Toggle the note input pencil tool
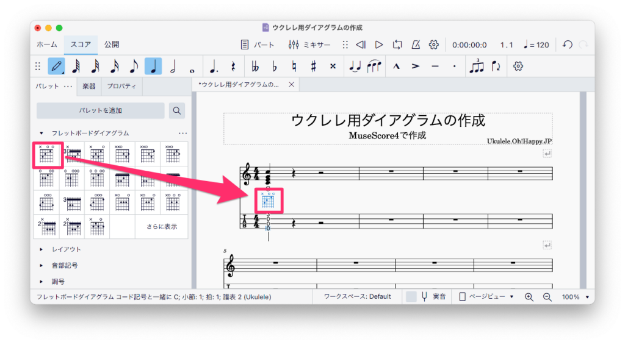 [57, 66]
